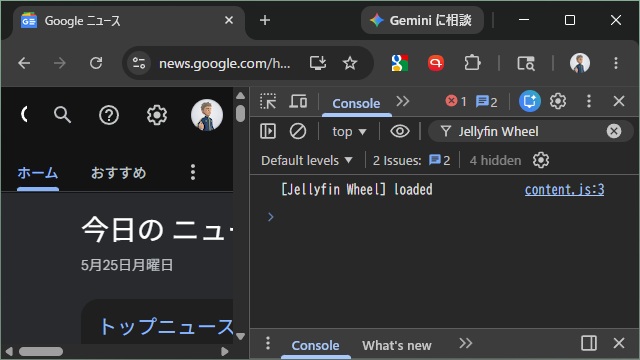Switch to the ホーム tab
The height and width of the screenshot is (360, 640).
click(38, 173)
